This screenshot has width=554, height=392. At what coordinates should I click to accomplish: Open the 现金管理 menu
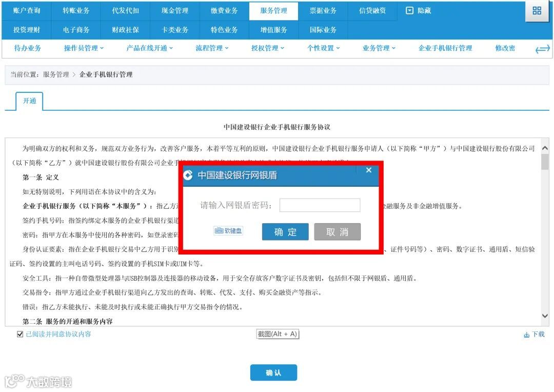pyautogui.click(x=175, y=11)
